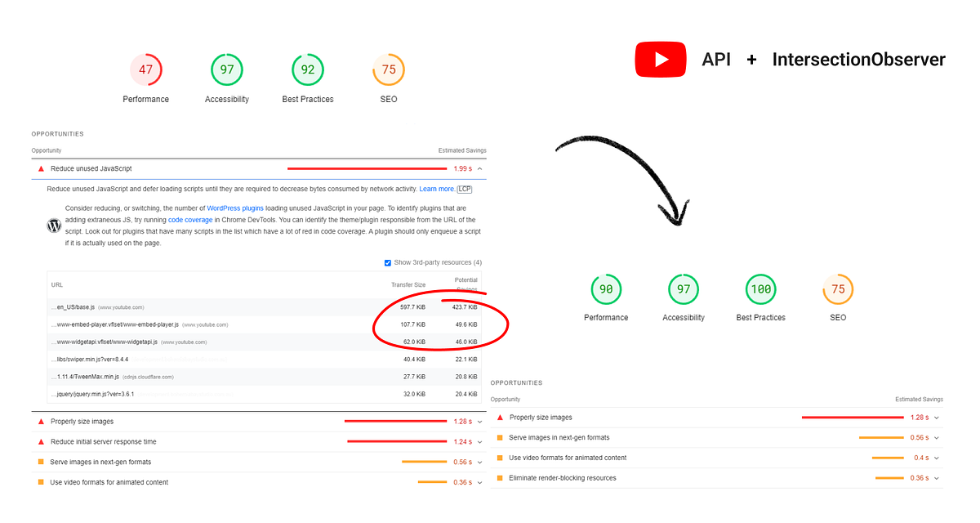
Task: Click the Performance score of 47
Action: coord(145,69)
